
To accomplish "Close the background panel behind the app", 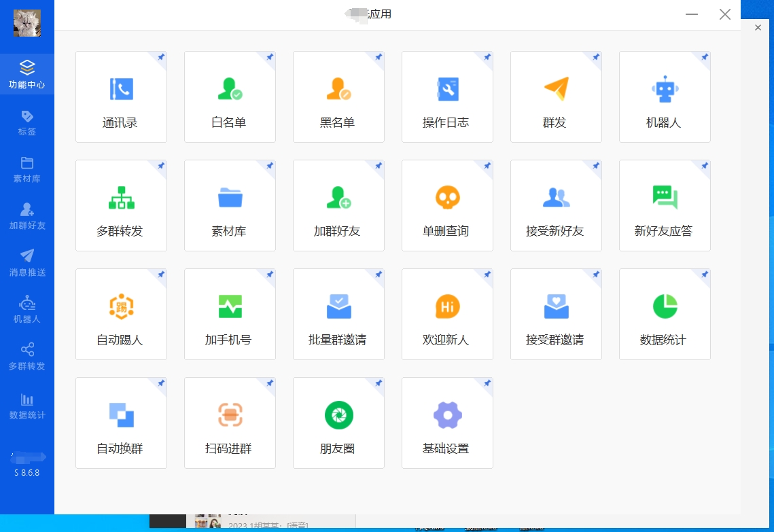I will pyautogui.click(x=758, y=28).
